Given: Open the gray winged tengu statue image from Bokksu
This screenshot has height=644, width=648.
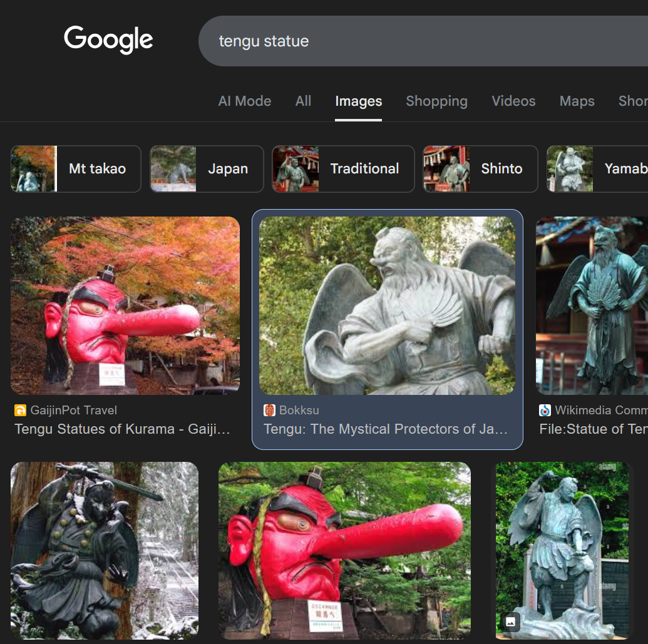Looking at the screenshot, I should [387, 305].
